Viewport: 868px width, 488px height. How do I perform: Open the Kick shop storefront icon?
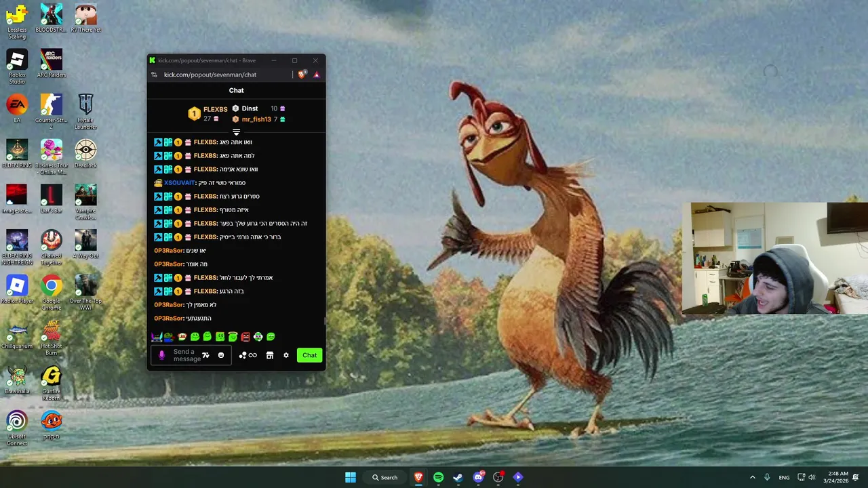pyautogui.click(x=269, y=355)
